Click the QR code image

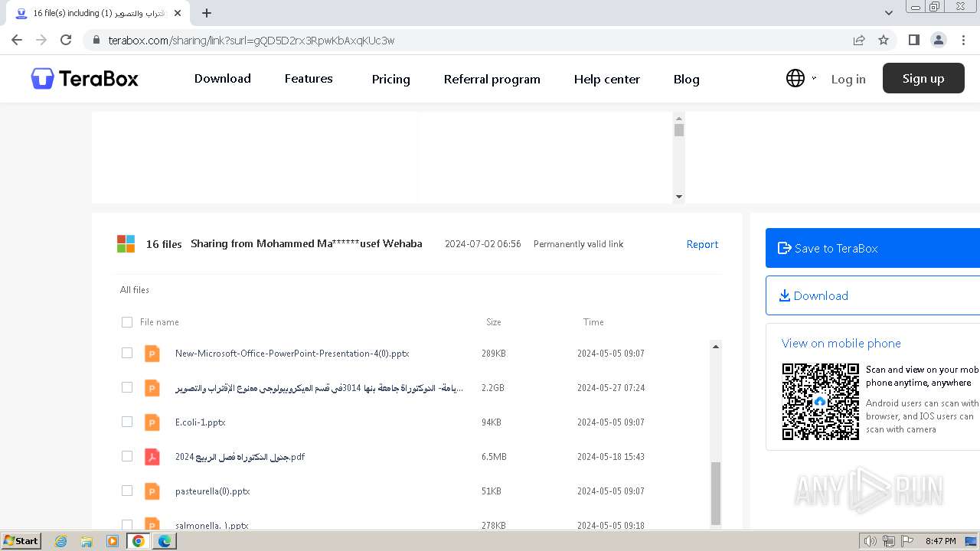(820, 402)
